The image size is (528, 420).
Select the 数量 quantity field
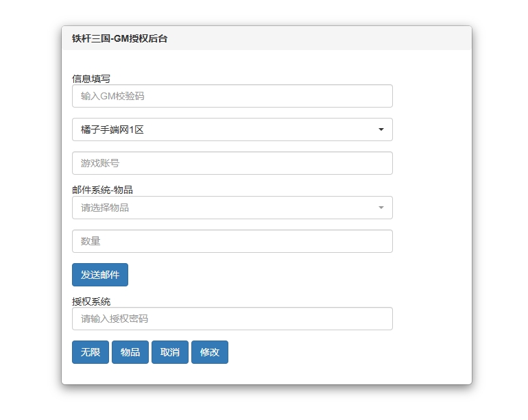coord(232,241)
